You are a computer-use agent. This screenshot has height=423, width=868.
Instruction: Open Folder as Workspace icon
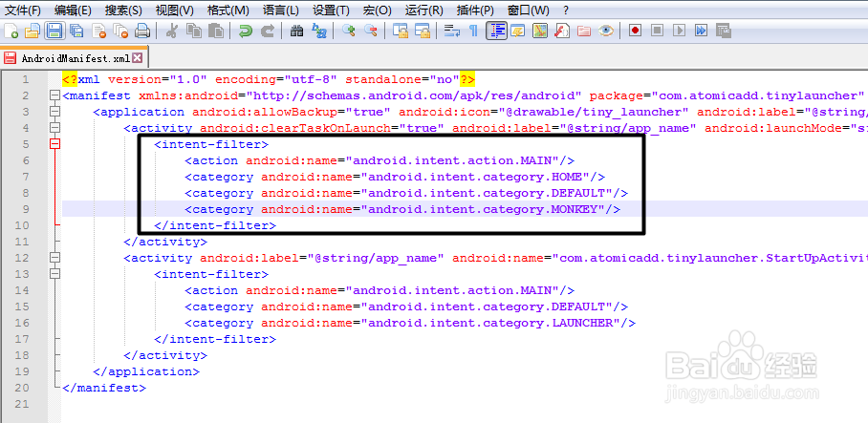(x=583, y=31)
